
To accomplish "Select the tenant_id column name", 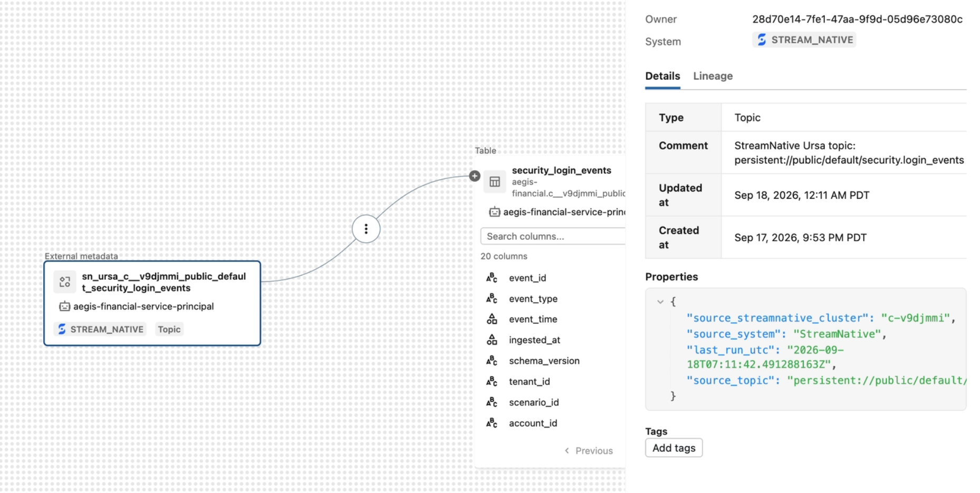I will pyautogui.click(x=529, y=381).
